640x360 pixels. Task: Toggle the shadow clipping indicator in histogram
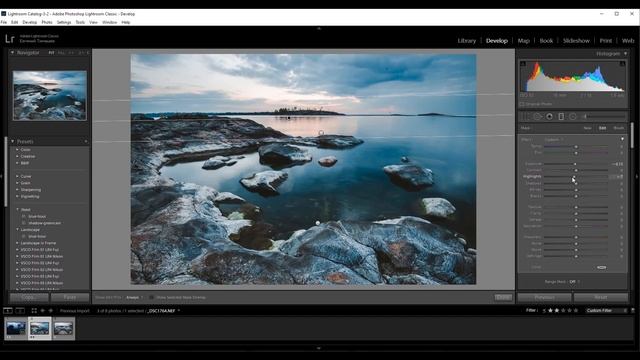click(523, 64)
